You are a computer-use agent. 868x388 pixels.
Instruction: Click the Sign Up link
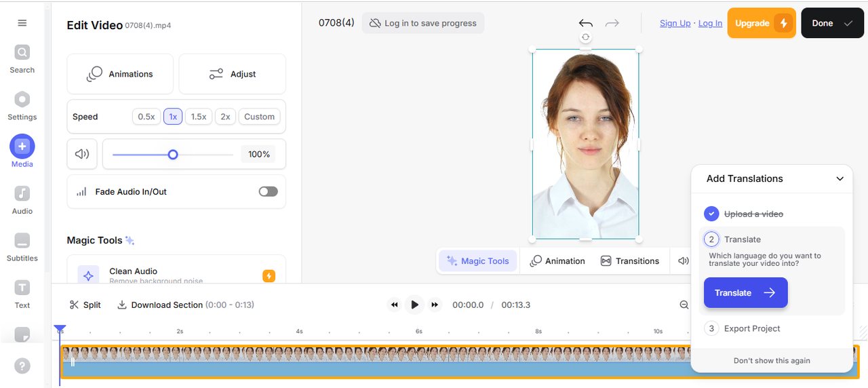click(x=675, y=23)
